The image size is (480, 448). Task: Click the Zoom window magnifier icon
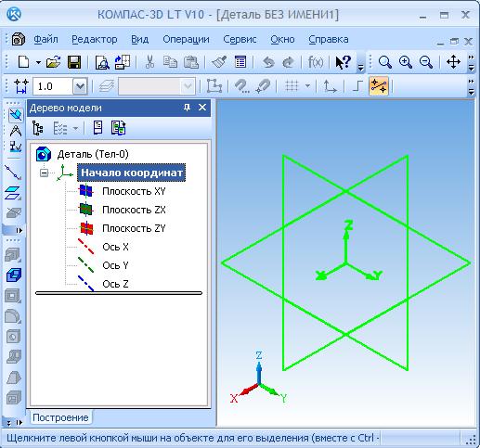point(385,62)
